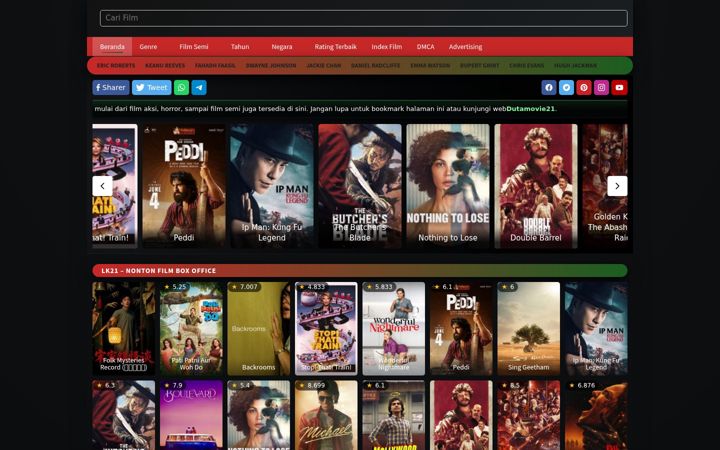Open Peddi poster in the top carousel
This screenshot has height=450, width=720.
184,186
